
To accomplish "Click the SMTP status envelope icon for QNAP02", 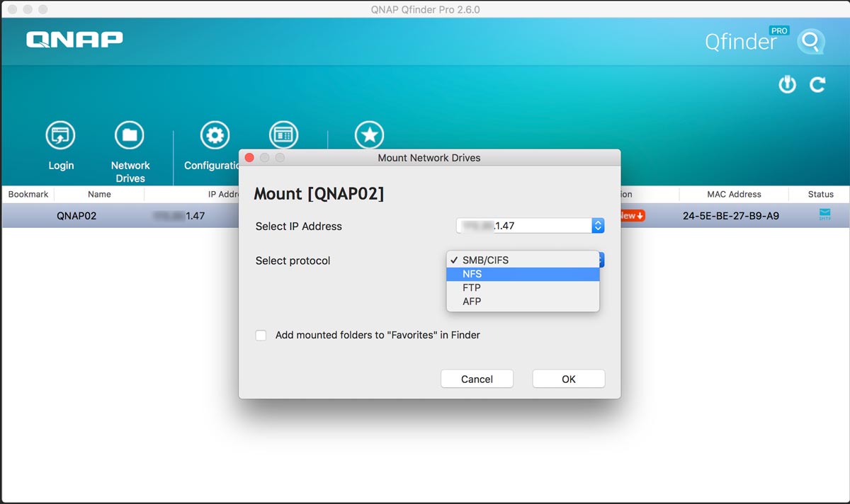I will [824, 214].
